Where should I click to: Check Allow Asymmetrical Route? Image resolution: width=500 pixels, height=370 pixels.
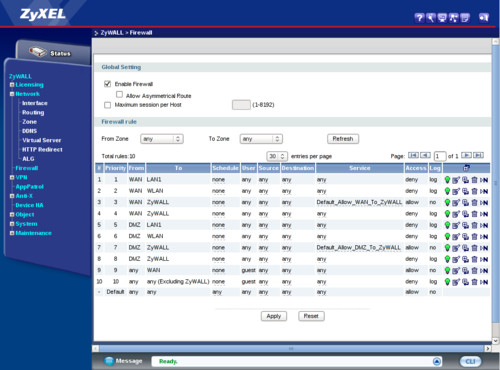pyautogui.click(x=119, y=95)
